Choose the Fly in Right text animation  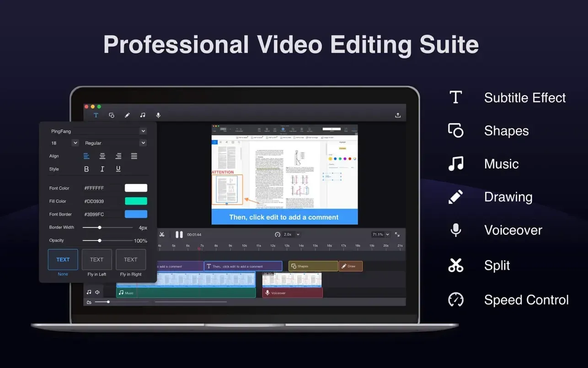point(131,260)
